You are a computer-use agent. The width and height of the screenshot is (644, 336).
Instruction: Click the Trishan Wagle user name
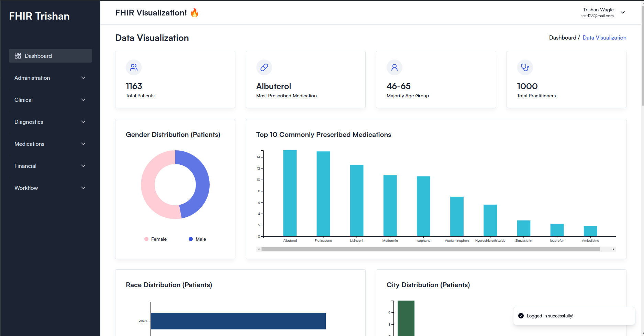click(598, 10)
